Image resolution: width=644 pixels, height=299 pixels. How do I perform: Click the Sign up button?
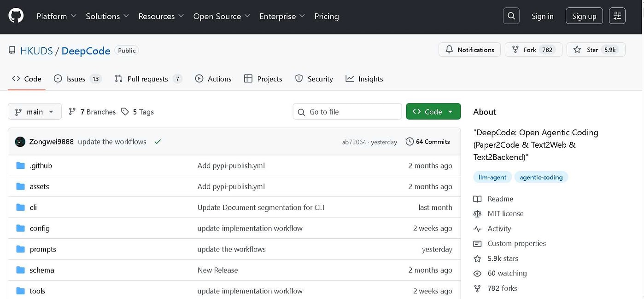point(584,15)
